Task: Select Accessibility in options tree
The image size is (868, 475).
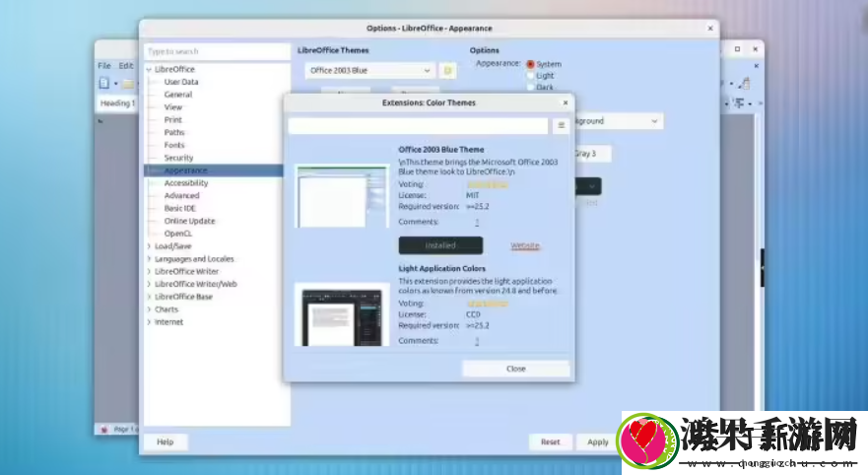Action: (185, 182)
